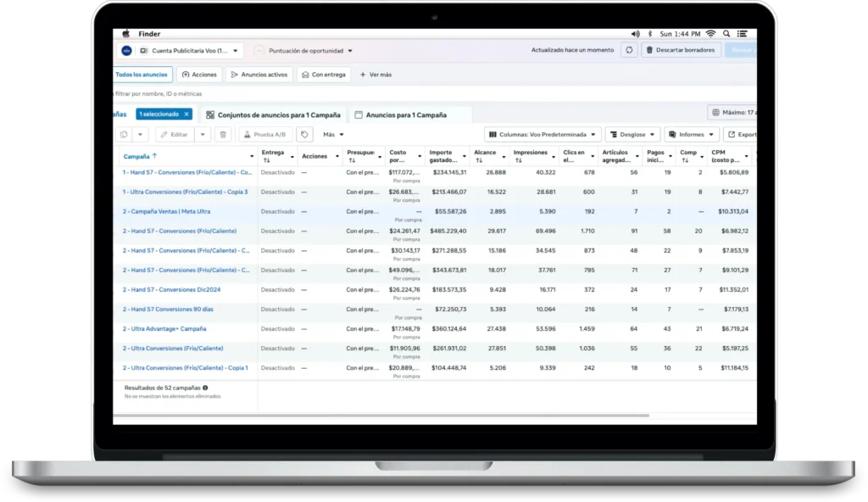This screenshot has height=502, width=868.
Task: Open the Informes dropdown
Action: [692, 134]
